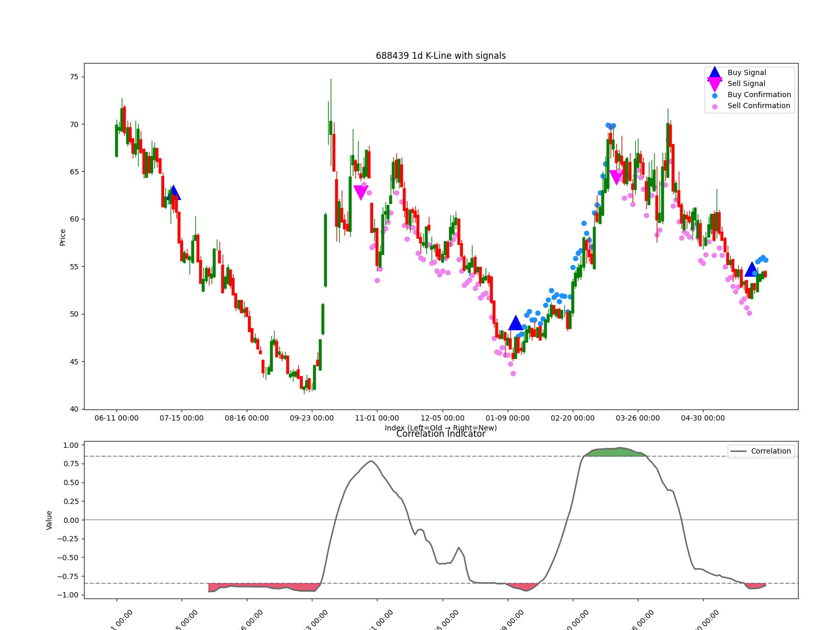This screenshot has height=630, width=840.
Task: Click the 'Correlation' legend label in lower chart
Action: (x=771, y=451)
